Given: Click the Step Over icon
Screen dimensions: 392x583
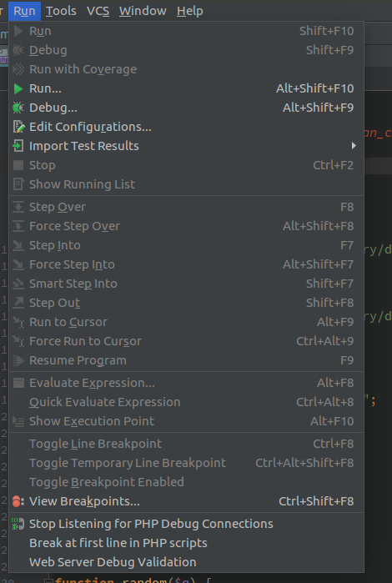Looking at the screenshot, I should point(18,207).
